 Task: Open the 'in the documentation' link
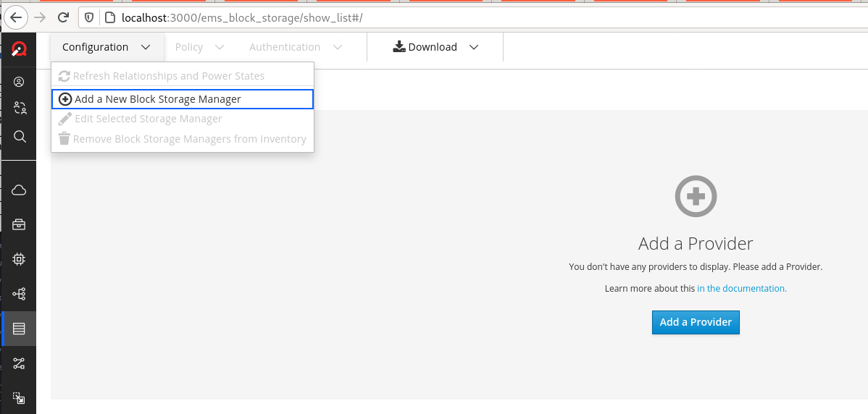[742, 289]
